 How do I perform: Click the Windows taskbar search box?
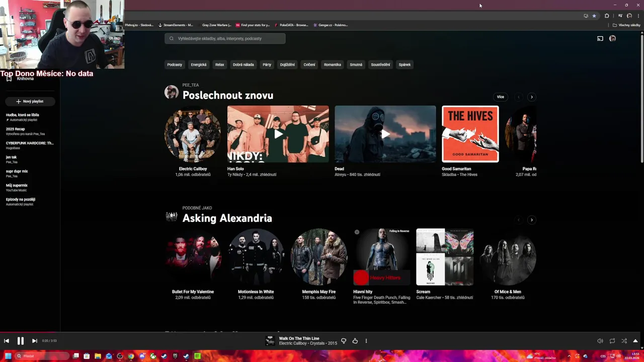[42, 356]
